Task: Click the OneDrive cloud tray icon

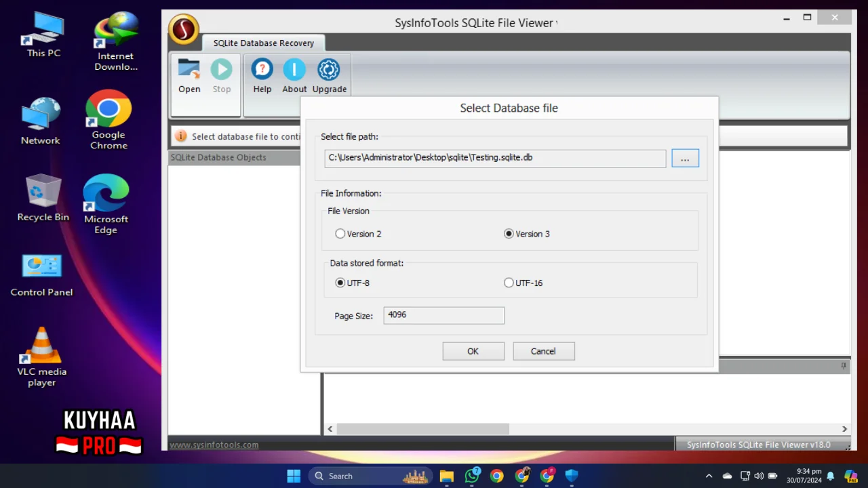Action: (727, 476)
